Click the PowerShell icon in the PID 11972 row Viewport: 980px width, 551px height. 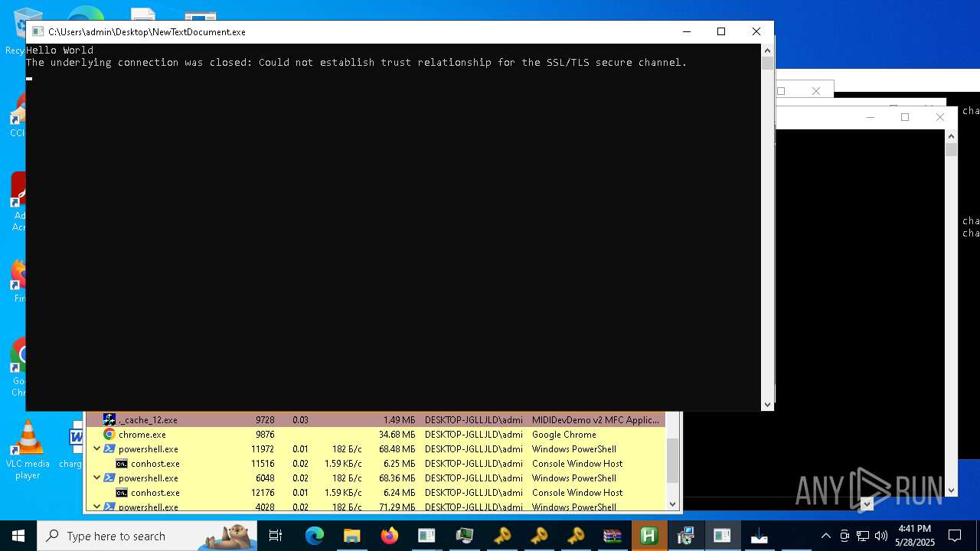click(109, 448)
